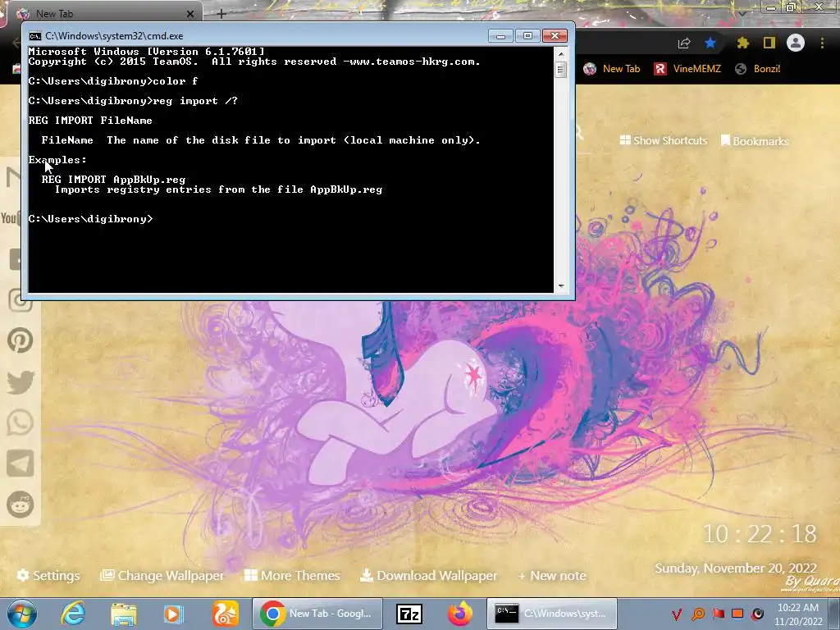Click the 10 : 22 : 18 clock widget
This screenshot has height=630, width=840.
pyautogui.click(x=760, y=534)
